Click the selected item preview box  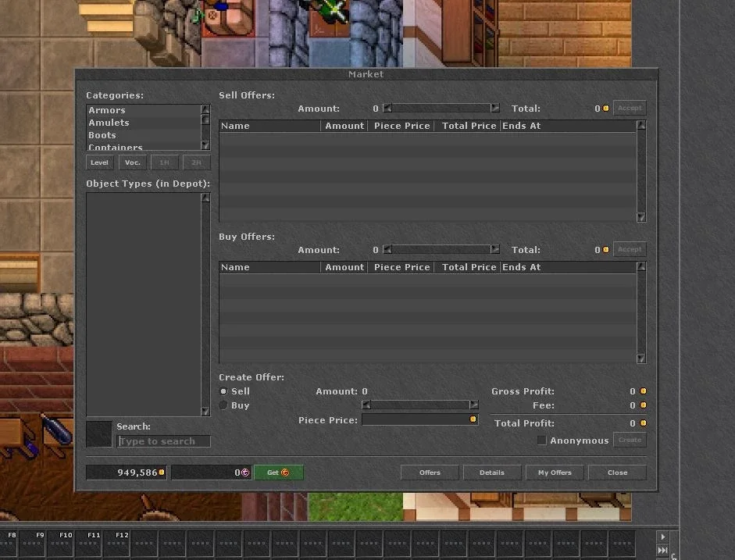99,434
